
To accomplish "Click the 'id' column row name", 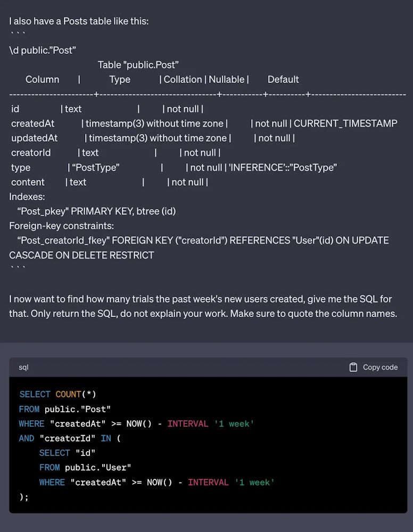I will pyautogui.click(x=15, y=109).
